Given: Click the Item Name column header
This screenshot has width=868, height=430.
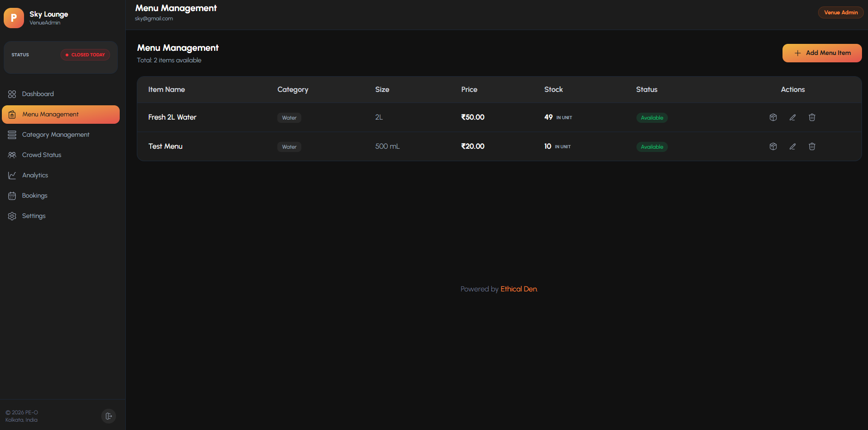Looking at the screenshot, I should [166, 90].
